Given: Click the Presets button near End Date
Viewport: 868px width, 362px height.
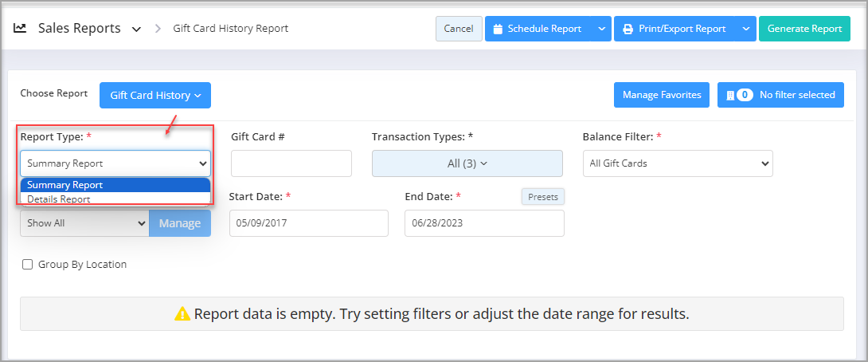Looking at the screenshot, I should 543,197.
